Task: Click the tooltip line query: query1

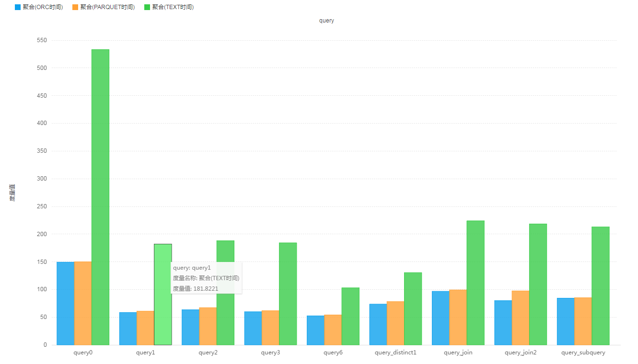Action: [x=192, y=268]
